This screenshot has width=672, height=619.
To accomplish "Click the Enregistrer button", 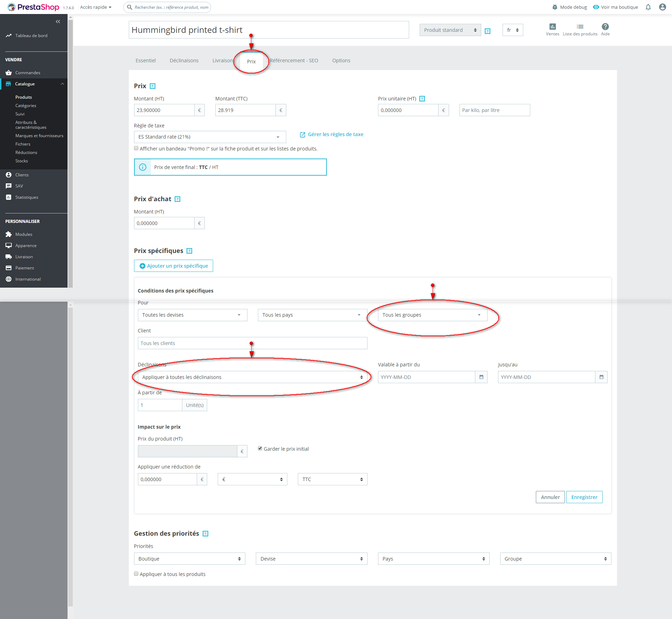I will point(584,497).
